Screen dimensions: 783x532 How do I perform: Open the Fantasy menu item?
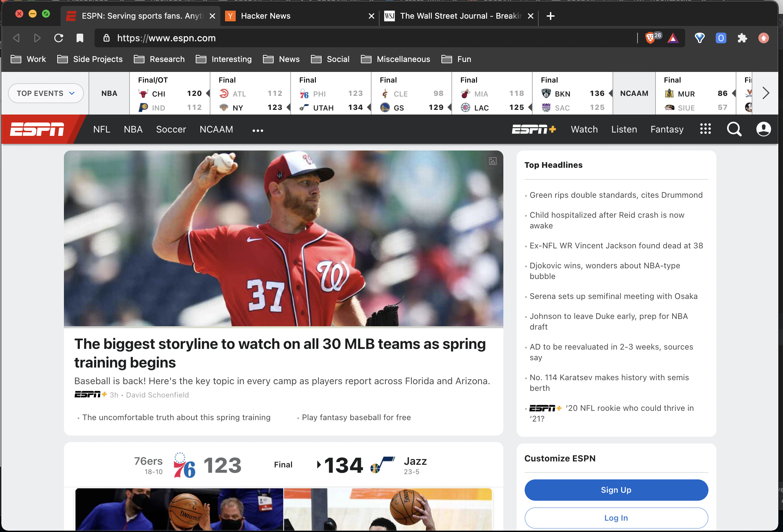[667, 130]
